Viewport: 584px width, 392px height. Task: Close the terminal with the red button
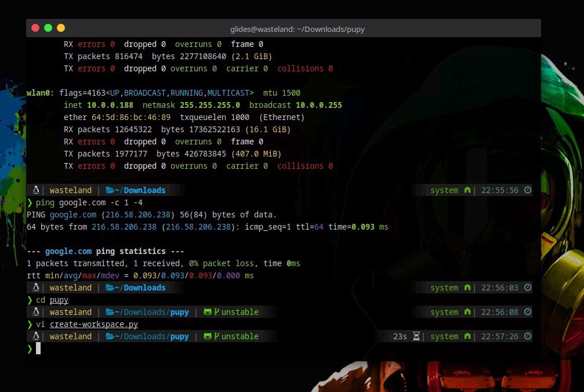[x=35, y=28]
